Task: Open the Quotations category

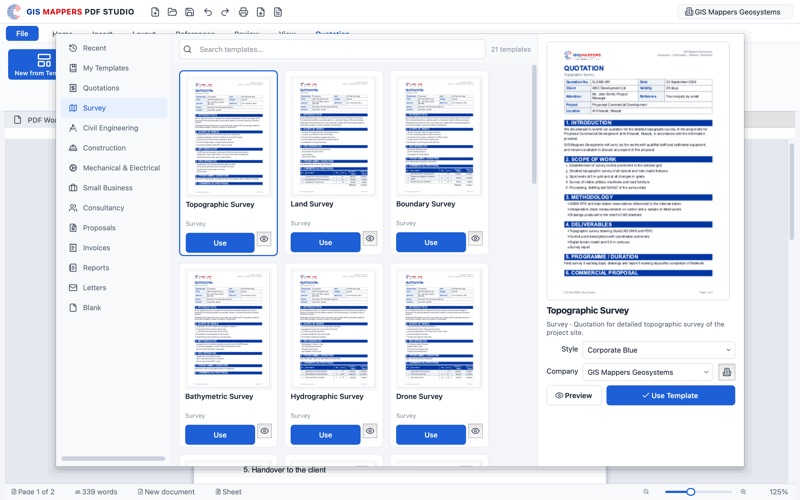Action: pyautogui.click(x=113, y=88)
